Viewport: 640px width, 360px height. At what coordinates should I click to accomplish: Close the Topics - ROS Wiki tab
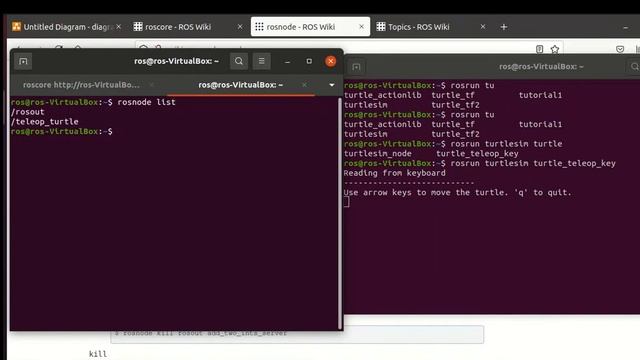coord(483,27)
